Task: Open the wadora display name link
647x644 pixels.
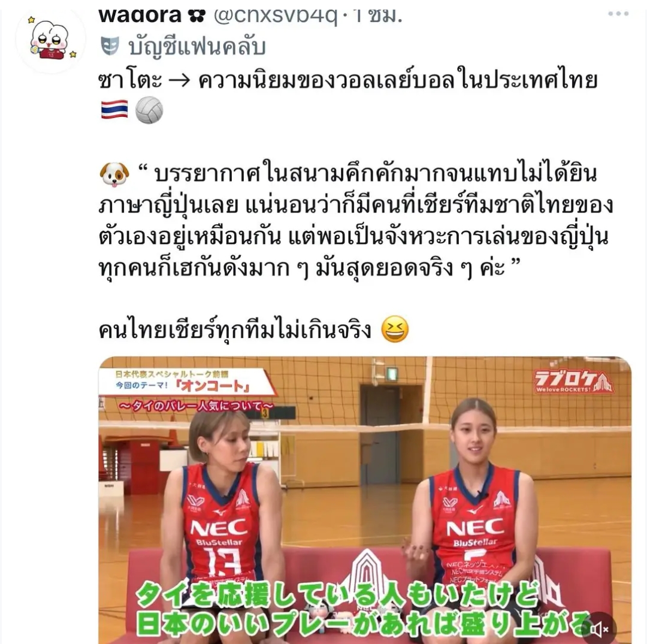Action: (x=140, y=16)
